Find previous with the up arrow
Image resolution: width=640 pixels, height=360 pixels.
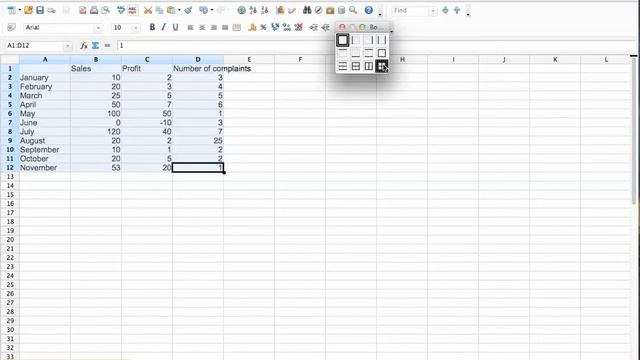[x=457, y=10]
